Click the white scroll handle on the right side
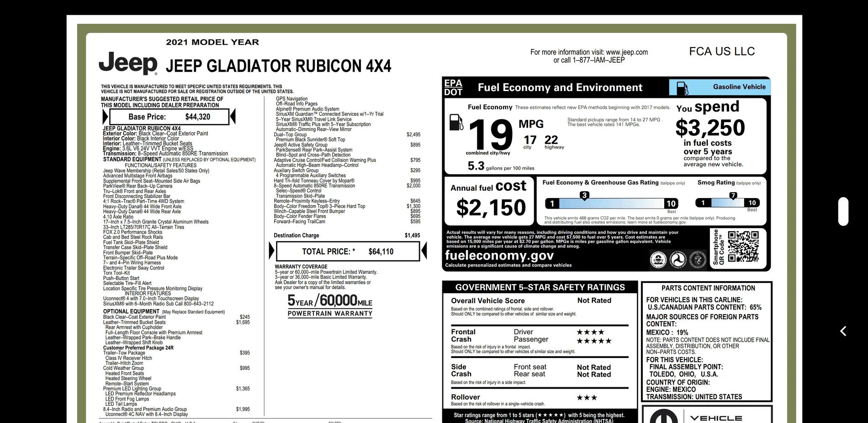 pyautogui.click(x=843, y=211)
